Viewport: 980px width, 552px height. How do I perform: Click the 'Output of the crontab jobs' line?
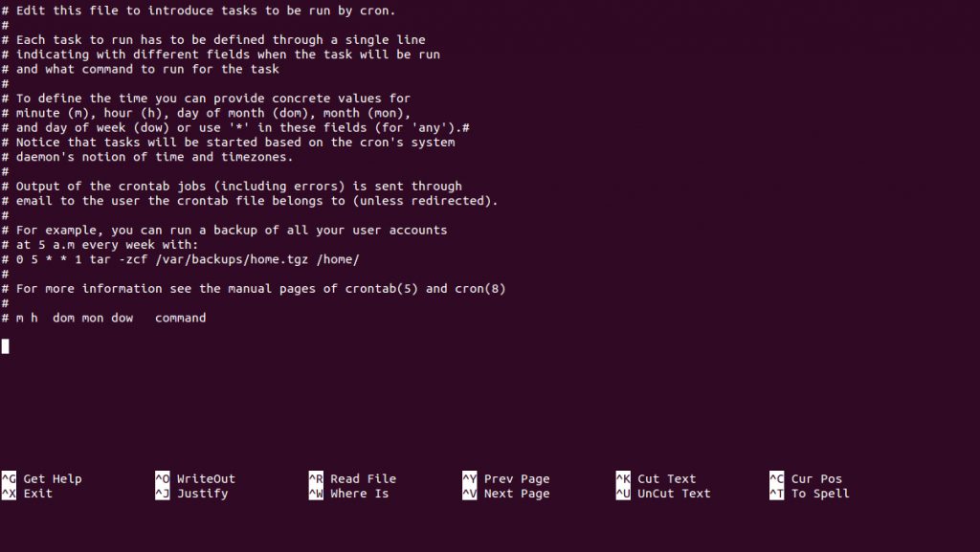[238, 187]
